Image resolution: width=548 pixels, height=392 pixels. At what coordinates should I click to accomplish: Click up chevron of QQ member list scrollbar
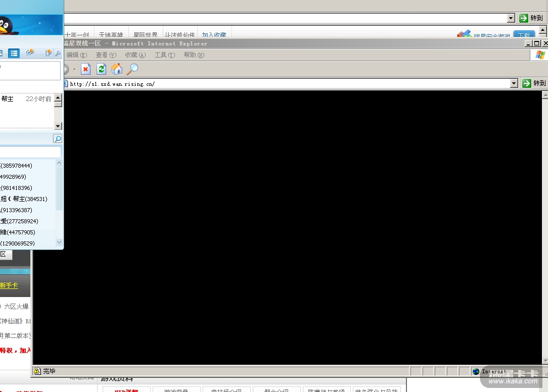click(x=59, y=163)
